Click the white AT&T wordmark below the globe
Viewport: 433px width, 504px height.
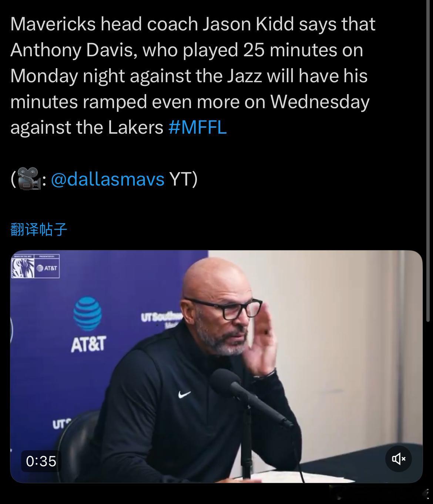click(x=88, y=344)
